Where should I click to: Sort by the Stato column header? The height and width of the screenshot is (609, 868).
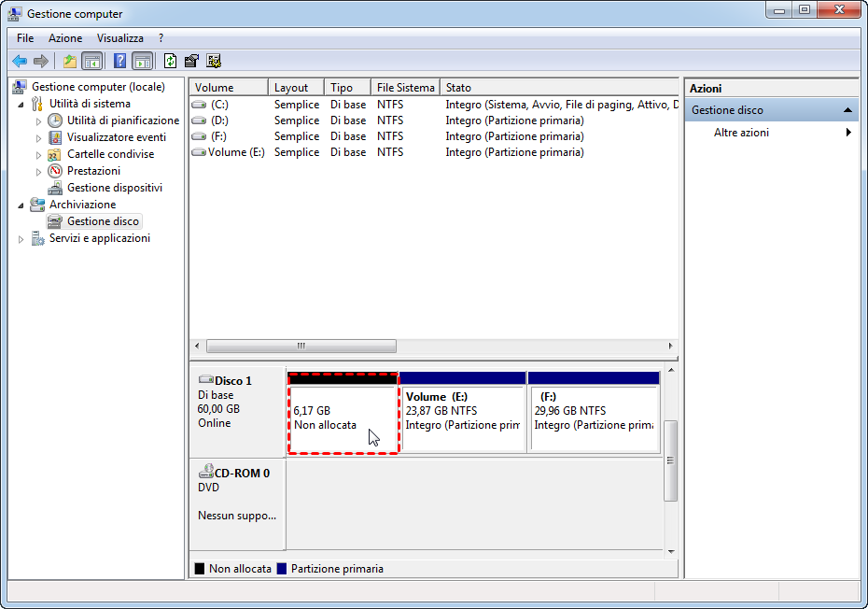[x=559, y=88]
